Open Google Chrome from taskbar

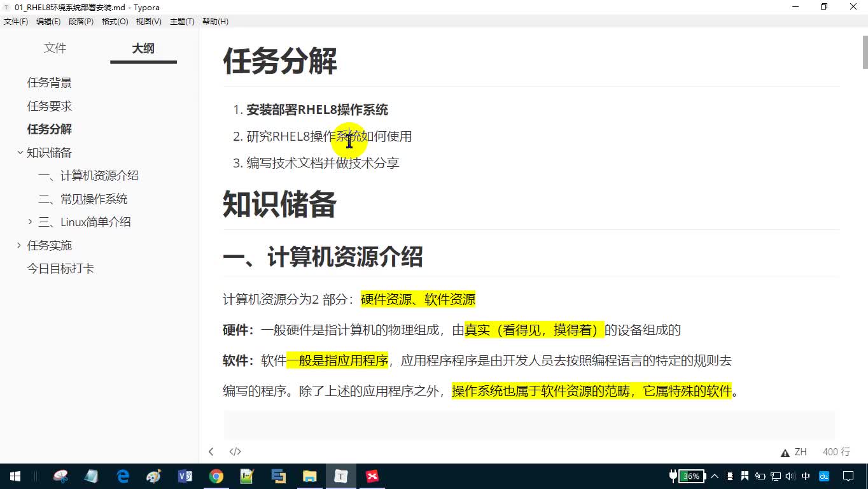pos(216,476)
